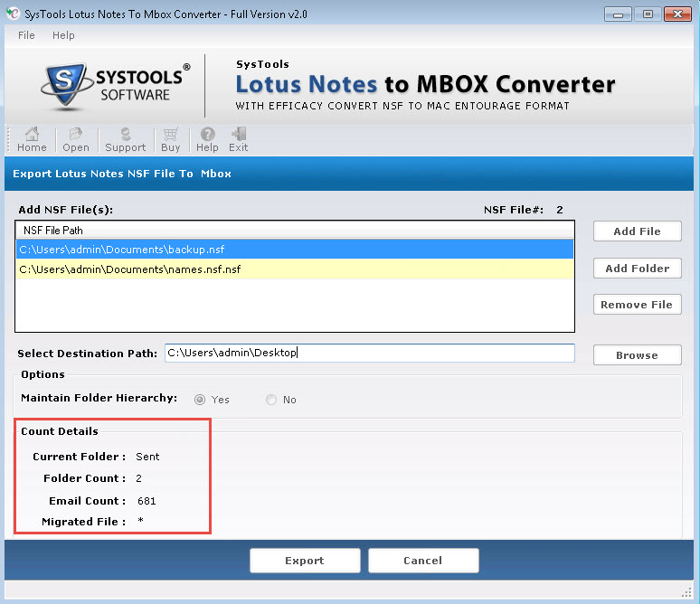This screenshot has height=604, width=700.
Task: Select the backup.nsf file row
Action: (295, 249)
